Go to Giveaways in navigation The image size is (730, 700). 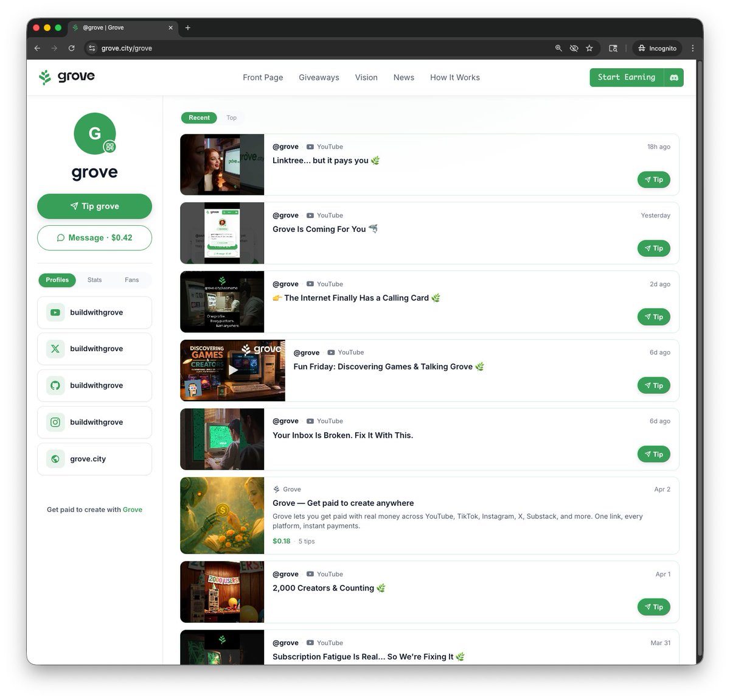click(319, 77)
